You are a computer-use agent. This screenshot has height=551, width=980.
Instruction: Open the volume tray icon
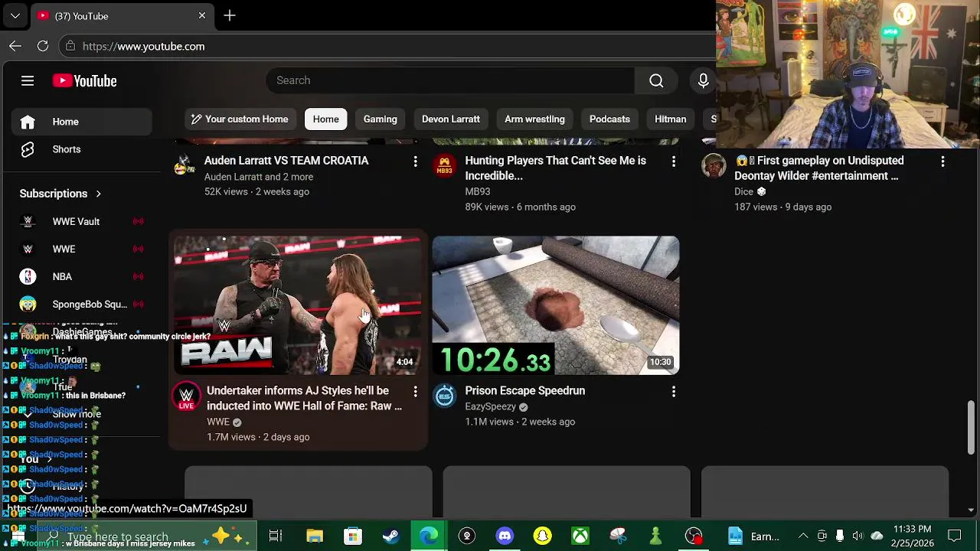[857, 536]
